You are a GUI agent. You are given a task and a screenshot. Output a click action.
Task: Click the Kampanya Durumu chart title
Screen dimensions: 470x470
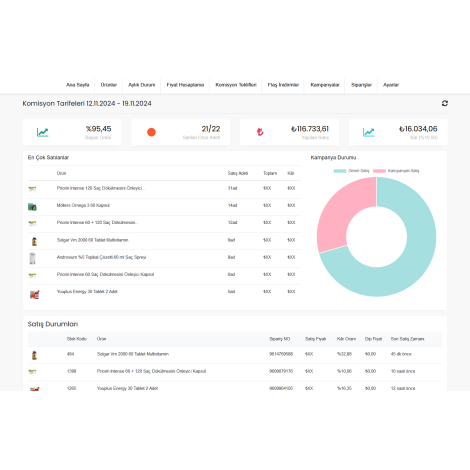pos(333,158)
